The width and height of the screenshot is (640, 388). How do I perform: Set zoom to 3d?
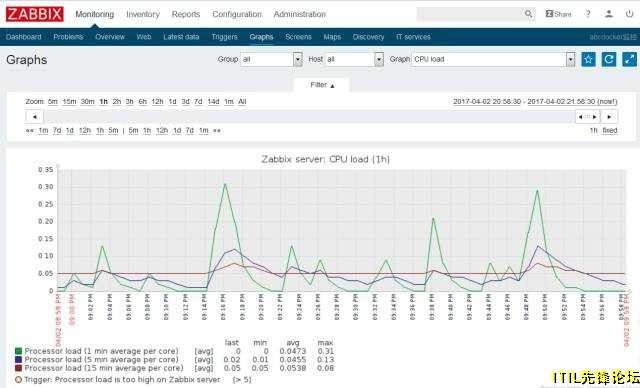[x=185, y=102]
